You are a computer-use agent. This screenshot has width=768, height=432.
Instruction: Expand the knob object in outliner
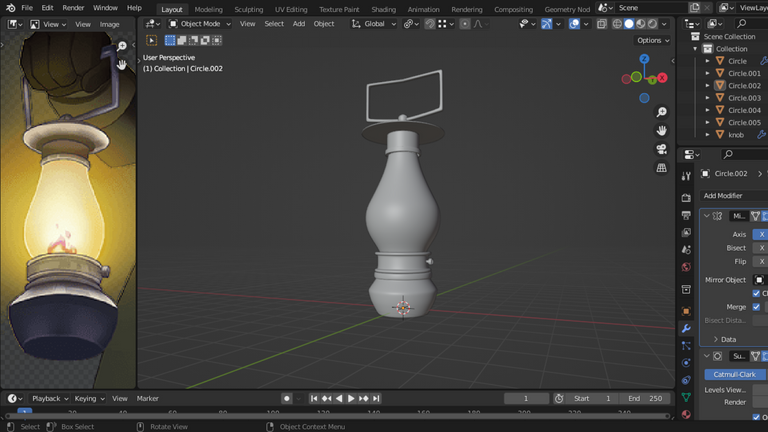coord(707,135)
